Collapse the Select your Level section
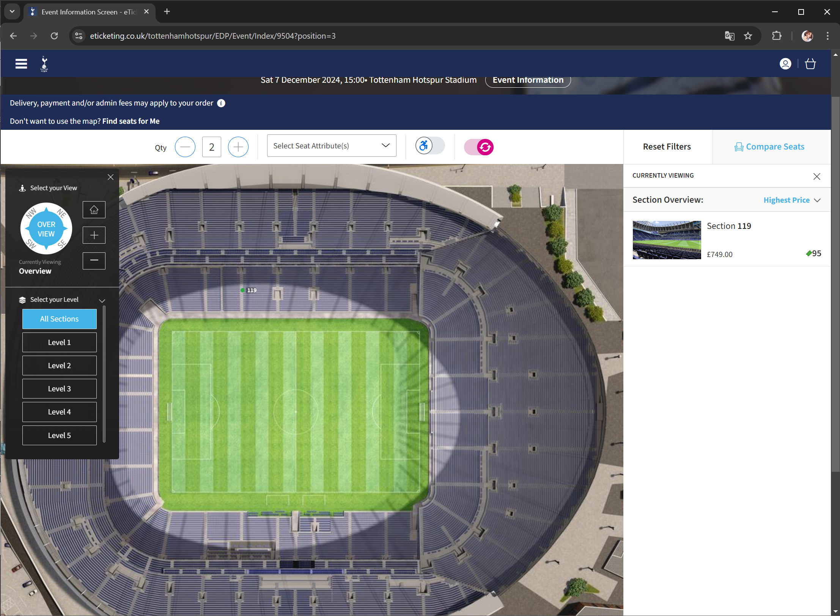Image resolution: width=840 pixels, height=616 pixels. 102,300
